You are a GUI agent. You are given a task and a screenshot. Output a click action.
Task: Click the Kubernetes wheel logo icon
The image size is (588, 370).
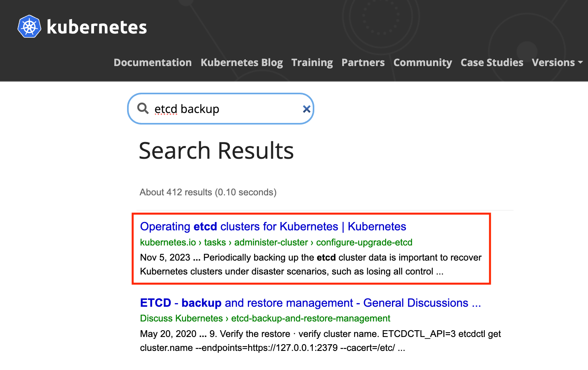[x=29, y=27]
